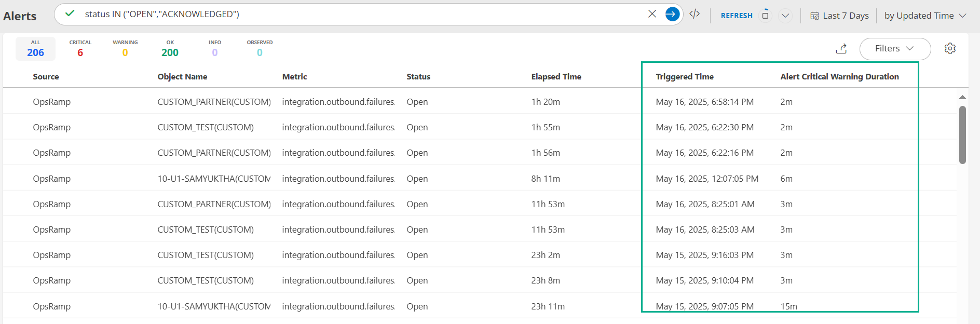Click elapsed time '23h 2m'
The width and height of the screenshot is (980, 324).
pos(546,255)
